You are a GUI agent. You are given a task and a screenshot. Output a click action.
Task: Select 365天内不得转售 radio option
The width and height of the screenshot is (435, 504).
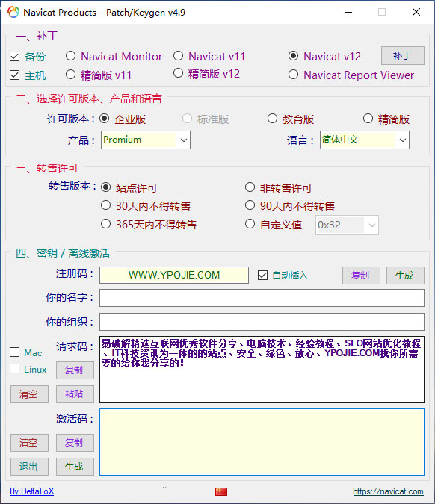[x=106, y=224]
